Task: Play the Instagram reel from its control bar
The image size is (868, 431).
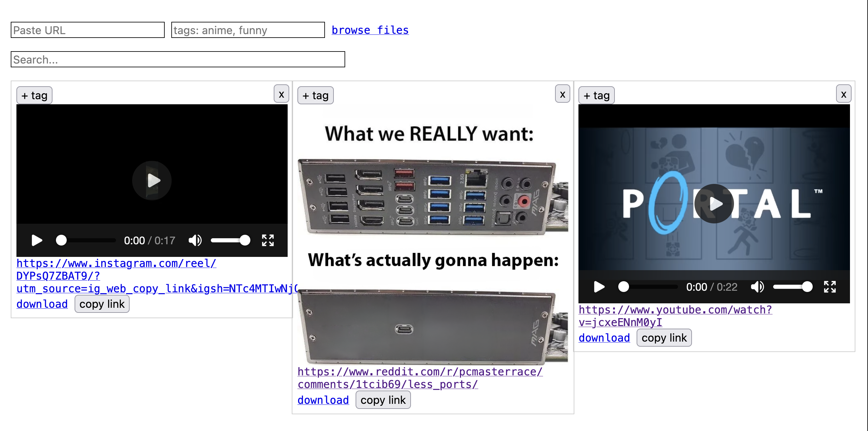Action: click(x=37, y=240)
